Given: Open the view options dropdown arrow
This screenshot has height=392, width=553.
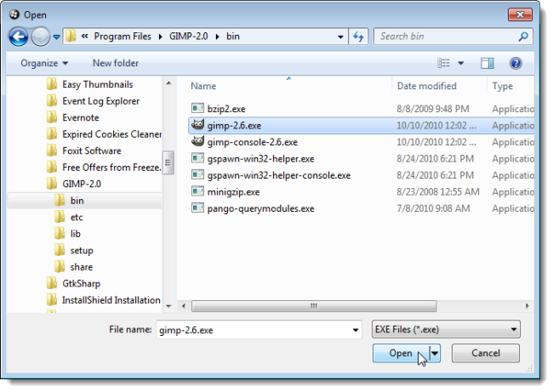Looking at the screenshot, I should click(x=461, y=64).
